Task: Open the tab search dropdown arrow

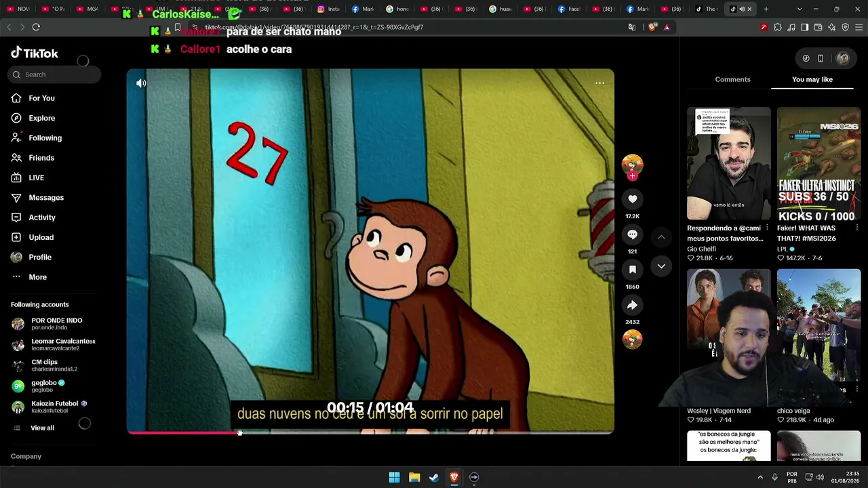Action: pyautogui.click(x=800, y=9)
